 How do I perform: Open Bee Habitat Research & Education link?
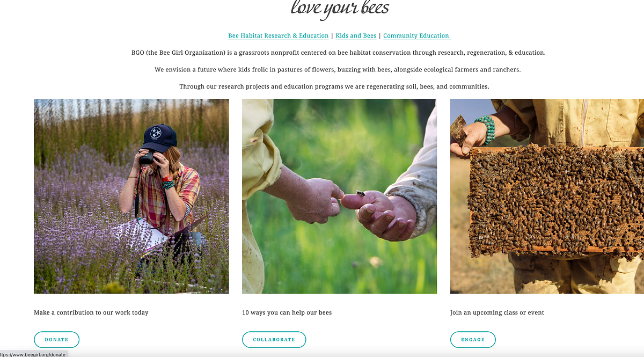pos(278,36)
